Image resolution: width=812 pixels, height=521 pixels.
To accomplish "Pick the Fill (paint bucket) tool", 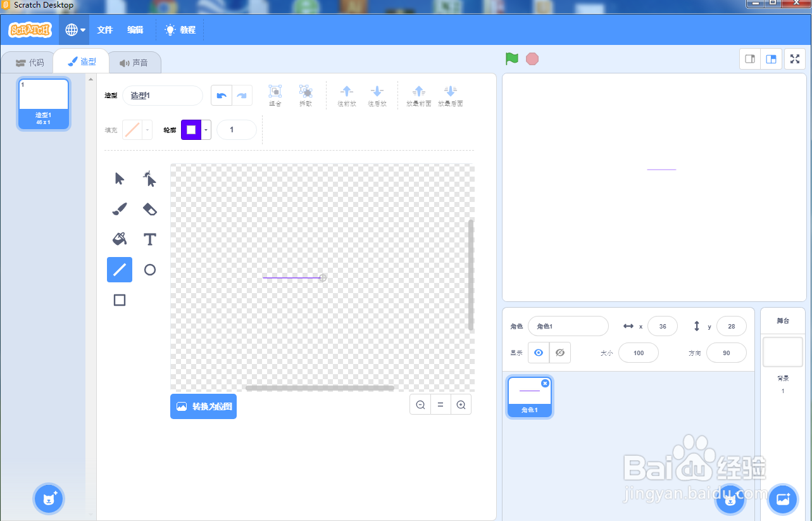I will pyautogui.click(x=119, y=239).
